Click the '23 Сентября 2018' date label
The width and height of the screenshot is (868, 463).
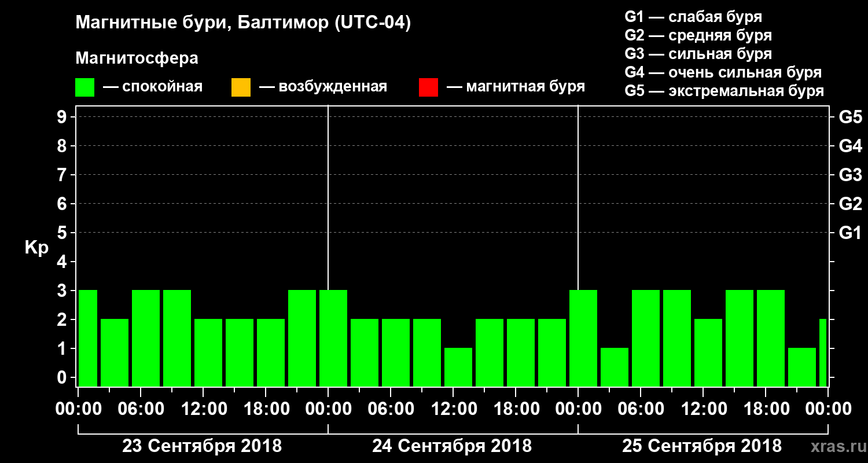pos(202,446)
